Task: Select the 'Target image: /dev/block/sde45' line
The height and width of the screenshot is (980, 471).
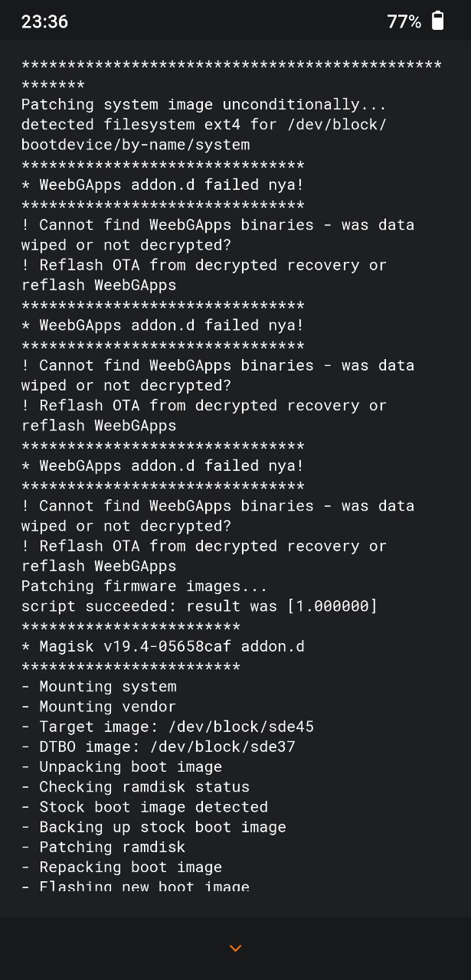Action: [168, 727]
